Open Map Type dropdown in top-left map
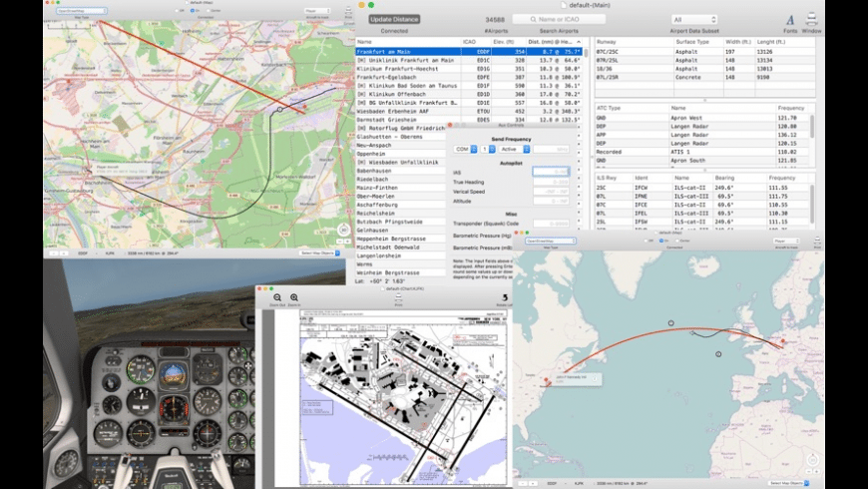Image resolution: width=868 pixels, height=489 pixels. [x=82, y=11]
